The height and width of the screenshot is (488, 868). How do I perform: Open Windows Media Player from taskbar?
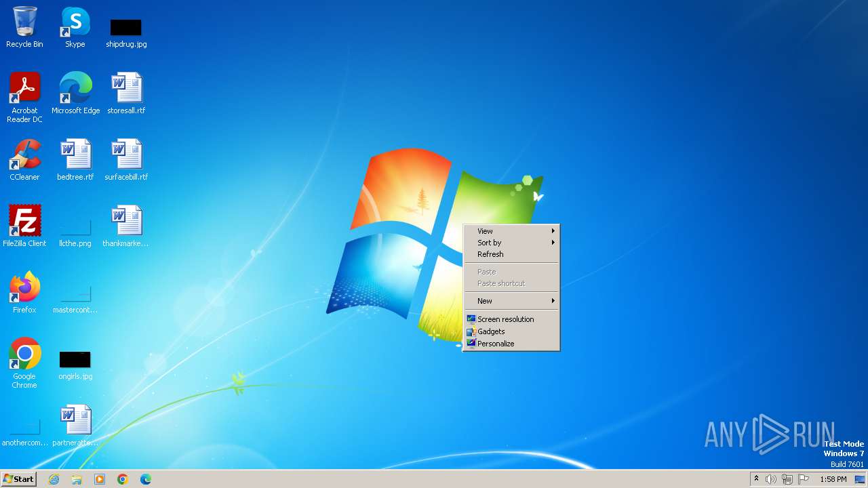(100, 479)
